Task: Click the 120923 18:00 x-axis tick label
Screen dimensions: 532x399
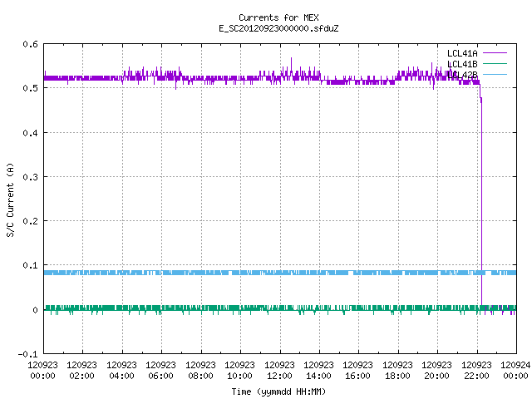Action: tap(397, 370)
